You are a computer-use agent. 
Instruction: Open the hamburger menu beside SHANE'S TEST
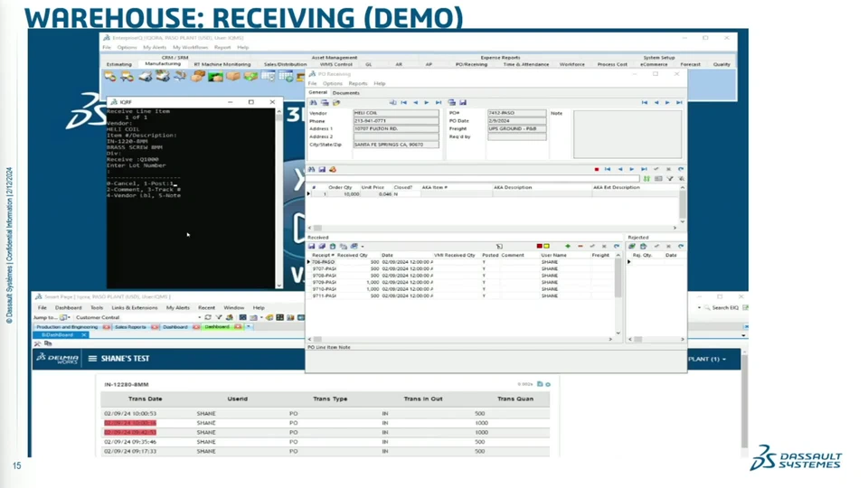pos(92,359)
